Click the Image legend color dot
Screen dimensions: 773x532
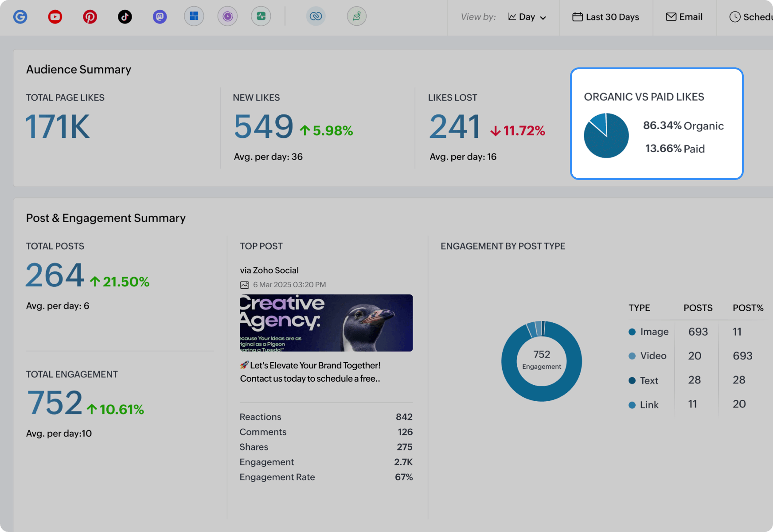[632, 332]
